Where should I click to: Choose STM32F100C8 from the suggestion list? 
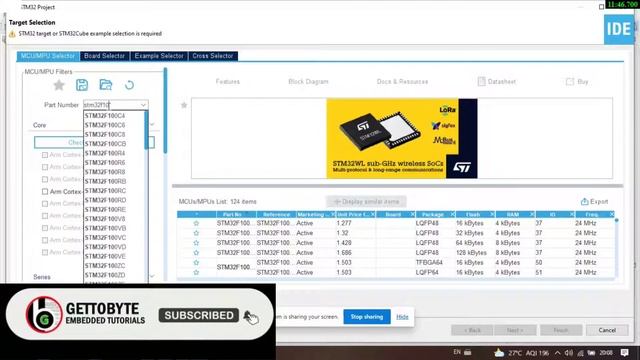105,134
